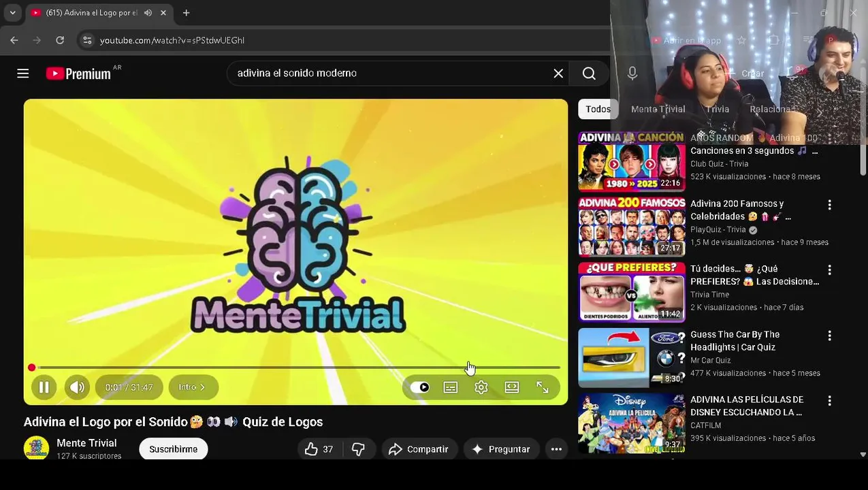Viewport: 868px width, 490px height.
Task: Open player settings gear
Action: click(x=481, y=387)
